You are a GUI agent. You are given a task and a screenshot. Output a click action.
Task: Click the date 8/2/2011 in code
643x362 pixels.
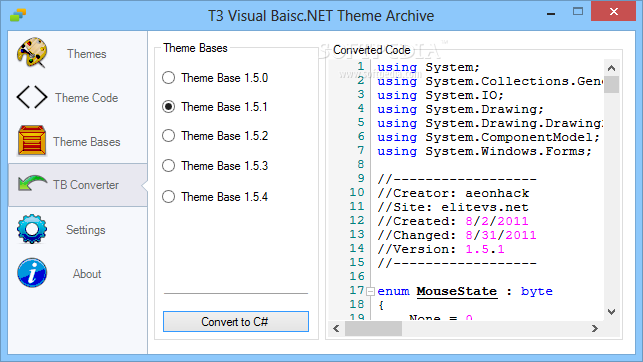click(x=497, y=221)
